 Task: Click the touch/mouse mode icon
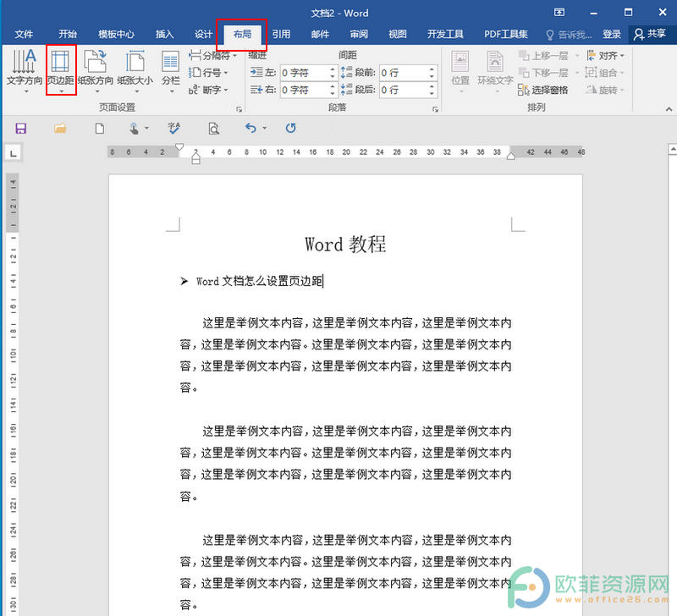pyautogui.click(x=135, y=129)
